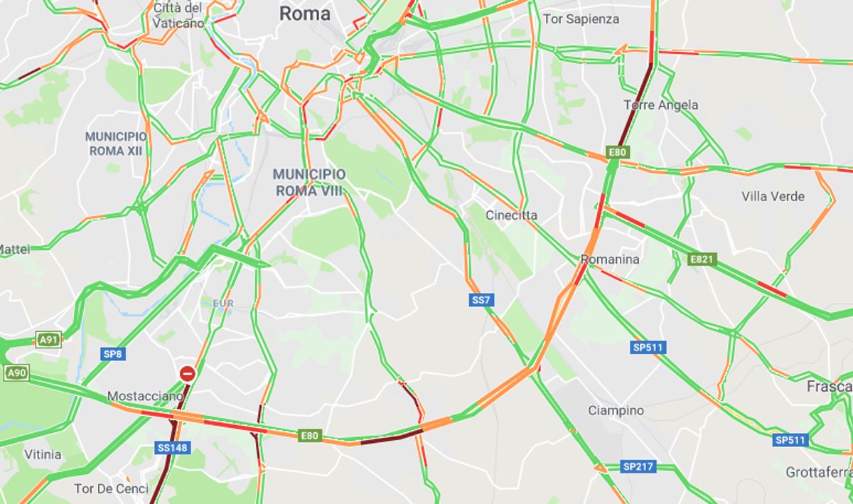Click the E80 shield near Torre Angela
Screen dimensions: 853x504
[x=616, y=152]
